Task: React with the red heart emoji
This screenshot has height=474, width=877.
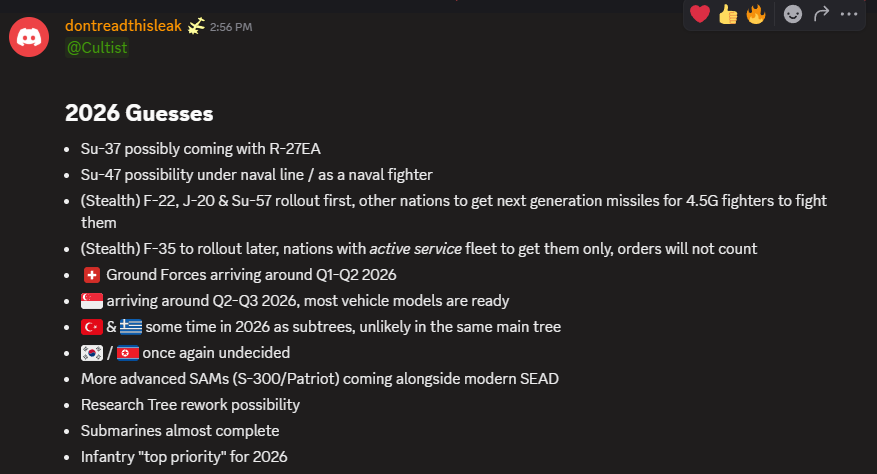Action: [x=700, y=14]
